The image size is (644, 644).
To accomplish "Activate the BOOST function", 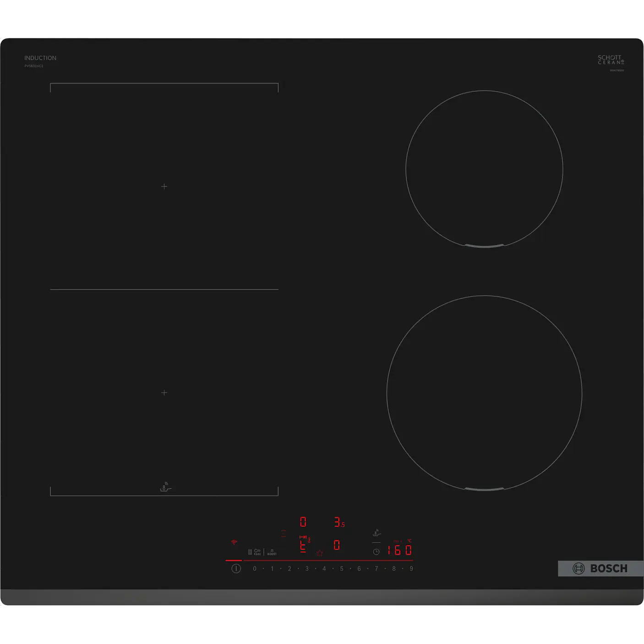I will 272,552.
